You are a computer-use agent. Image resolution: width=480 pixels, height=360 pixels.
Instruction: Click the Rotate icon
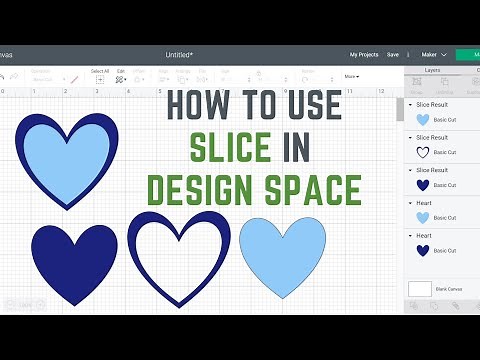(x=305, y=80)
